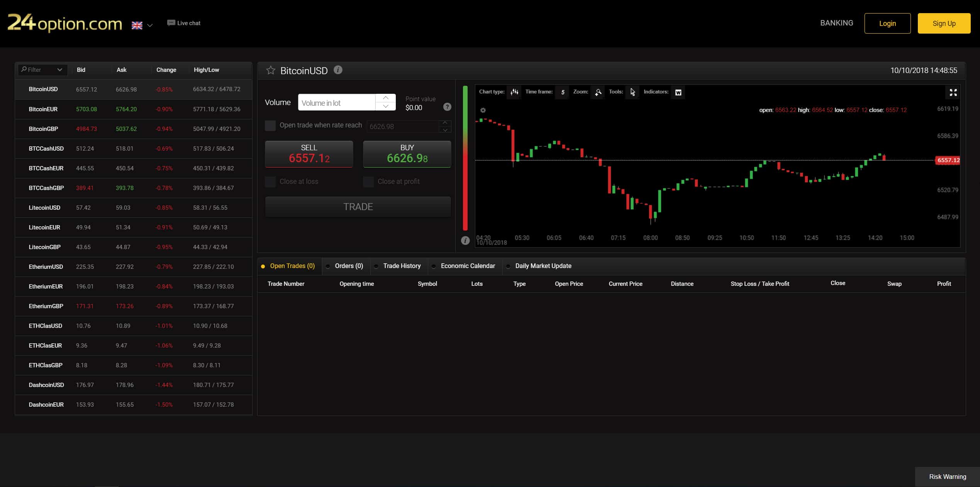This screenshot has width=980, height=487.
Task: Show point value help question mark
Action: click(x=447, y=107)
